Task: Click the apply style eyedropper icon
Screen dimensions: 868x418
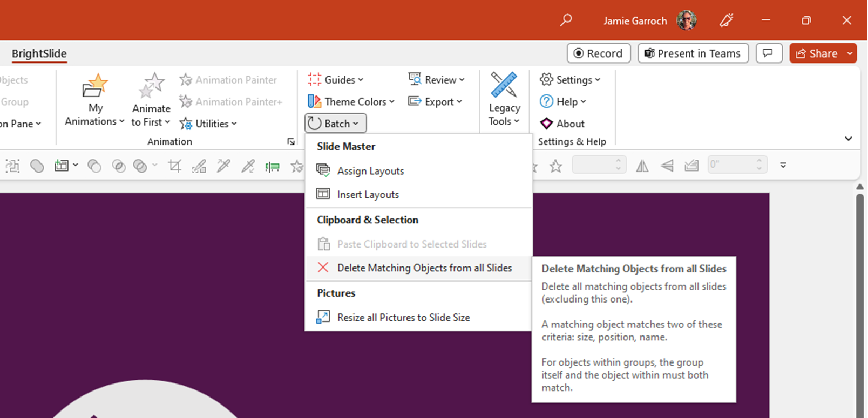Action: pyautogui.click(x=248, y=166)
